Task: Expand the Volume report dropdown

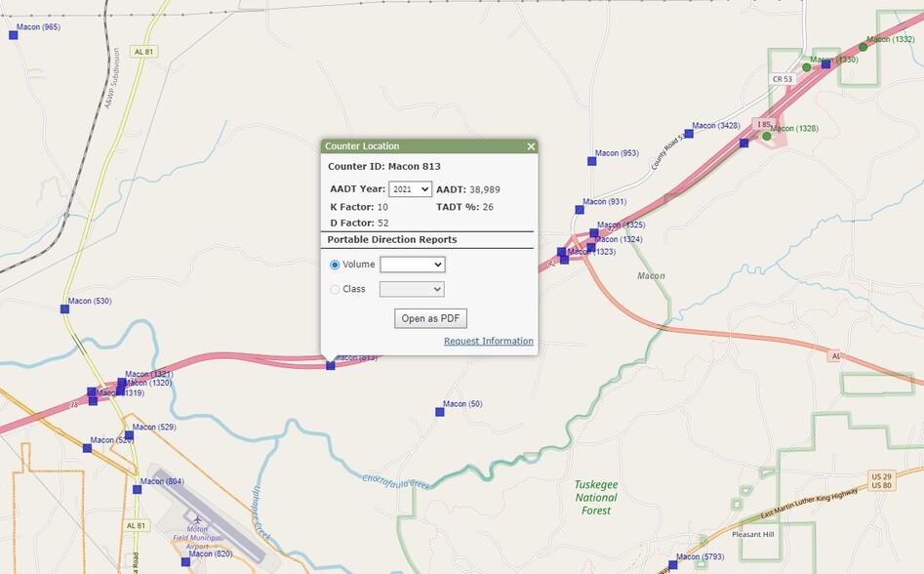Action: (412, 265)
